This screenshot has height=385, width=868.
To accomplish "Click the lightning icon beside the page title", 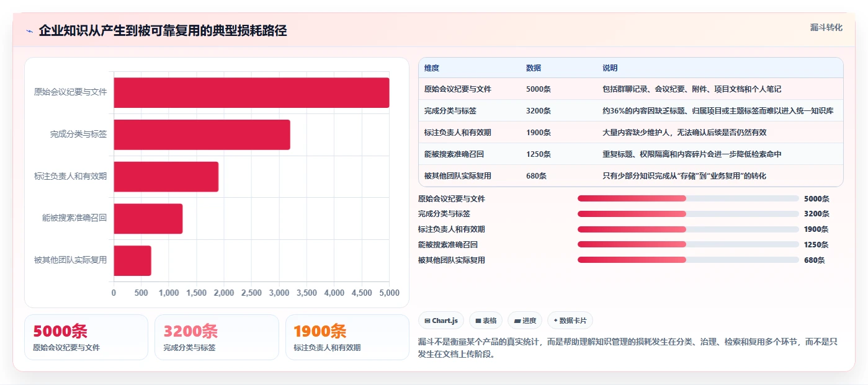I will tap(30, 31).
